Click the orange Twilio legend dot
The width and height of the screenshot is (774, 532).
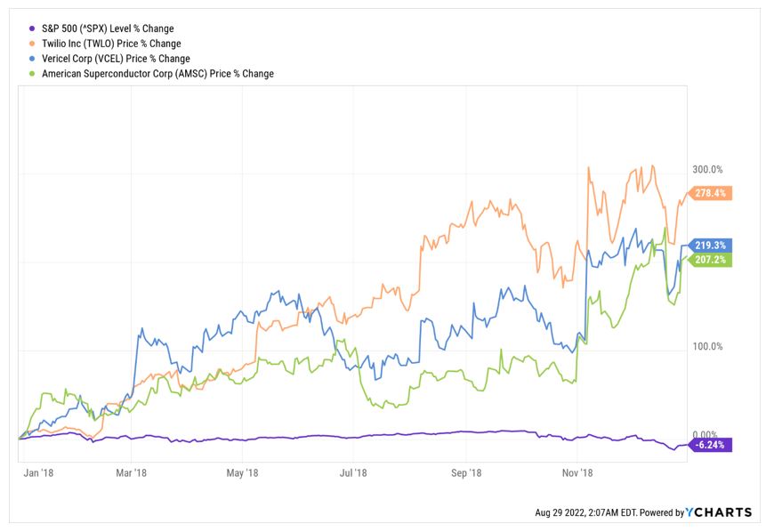(34, 44)
